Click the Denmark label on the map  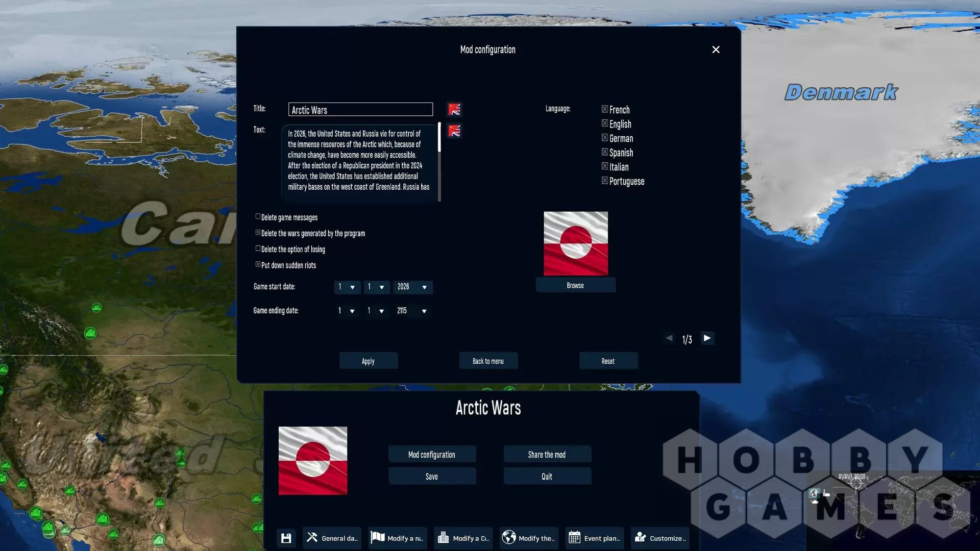tap(841, 92)
